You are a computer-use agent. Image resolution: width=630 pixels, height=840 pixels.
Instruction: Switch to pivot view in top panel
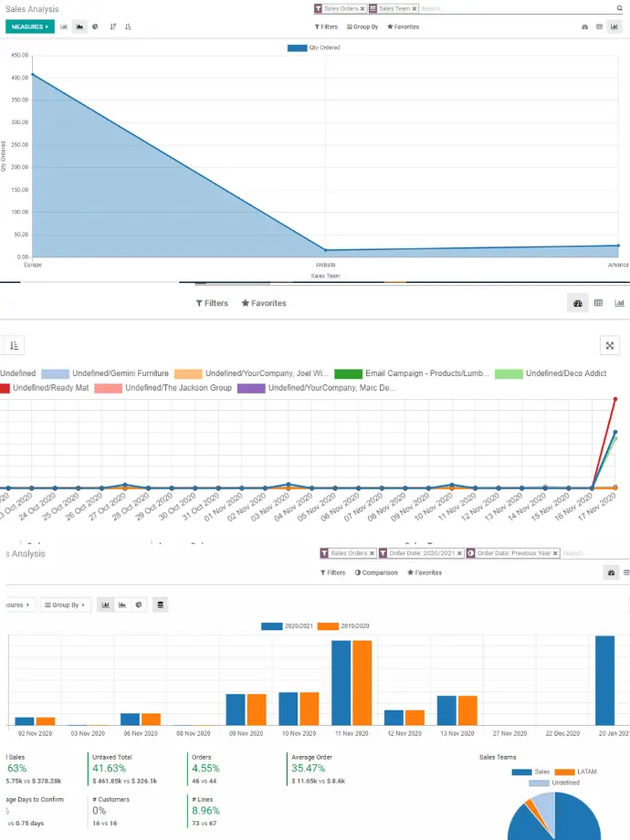[x=600, y=26]
